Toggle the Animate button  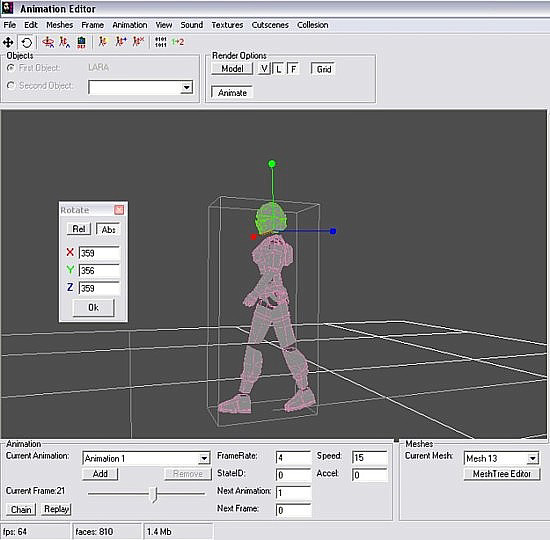point(232,93)
